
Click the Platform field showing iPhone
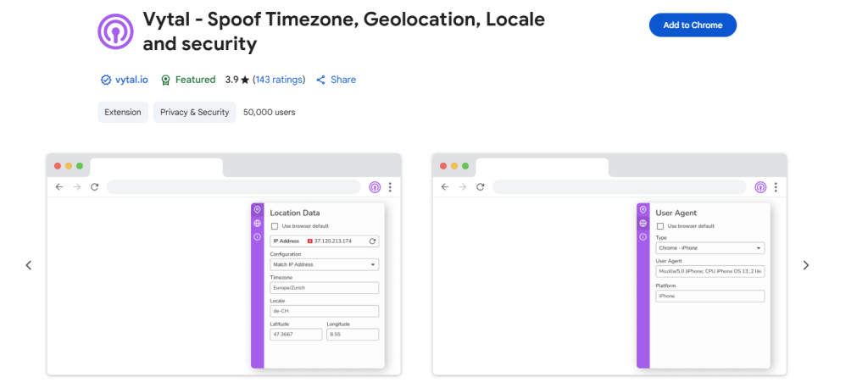tap(710, 297)
